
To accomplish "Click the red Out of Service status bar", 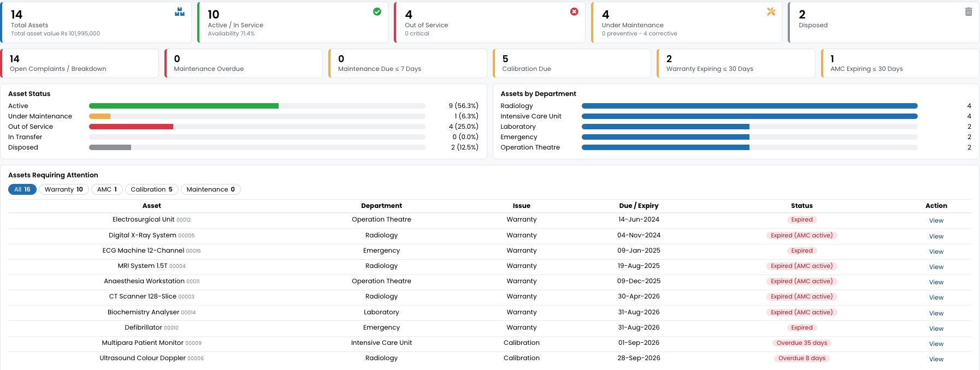I will click(131, 127).
